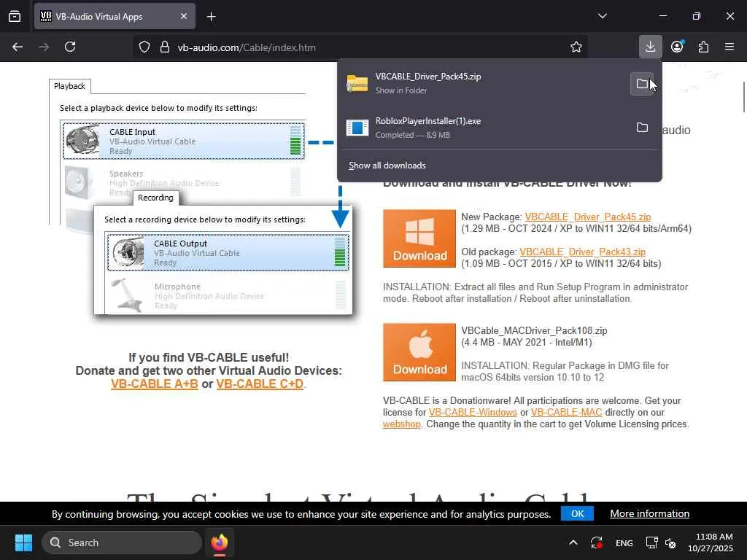This screenshot has width=747, height=560.
Task: Open RobloxPlayerInstaller(1).exe download entry
Action: click(x=484, y=128)
